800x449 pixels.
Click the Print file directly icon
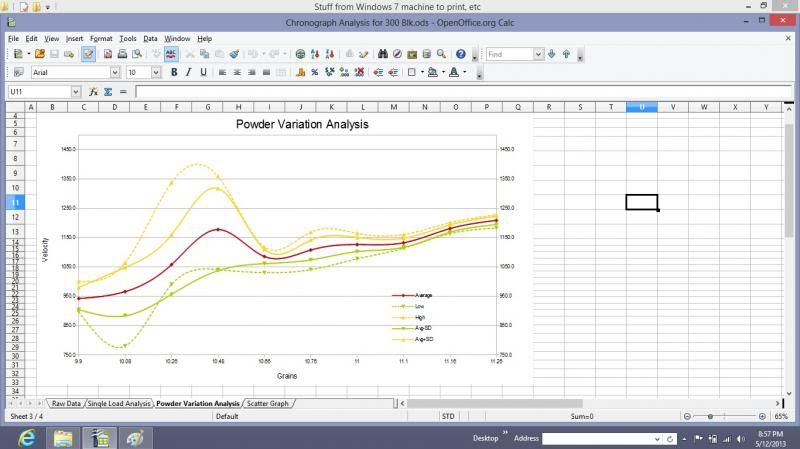tap(122, 54)
